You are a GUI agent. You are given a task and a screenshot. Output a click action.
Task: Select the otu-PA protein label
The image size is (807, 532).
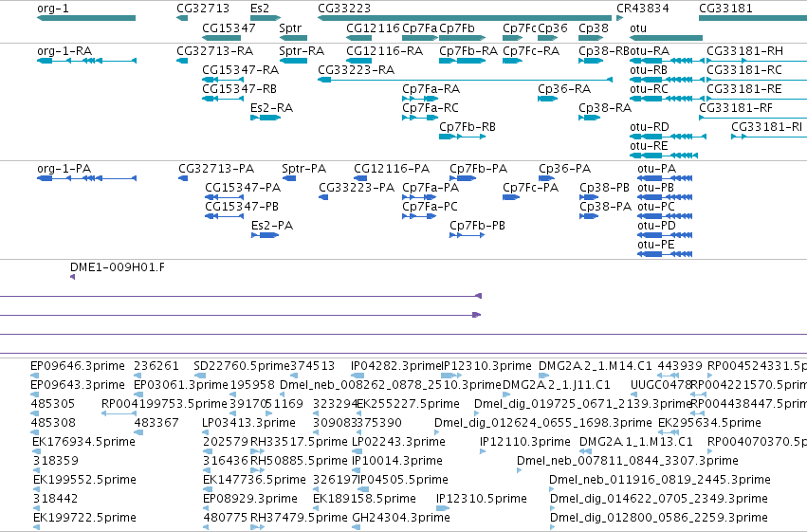point(657,169)
